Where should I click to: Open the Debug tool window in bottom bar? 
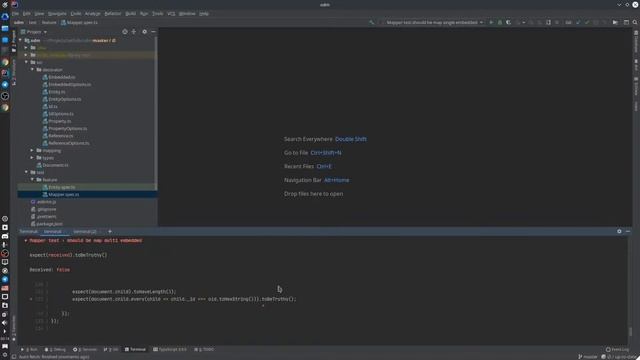(55, 349)
